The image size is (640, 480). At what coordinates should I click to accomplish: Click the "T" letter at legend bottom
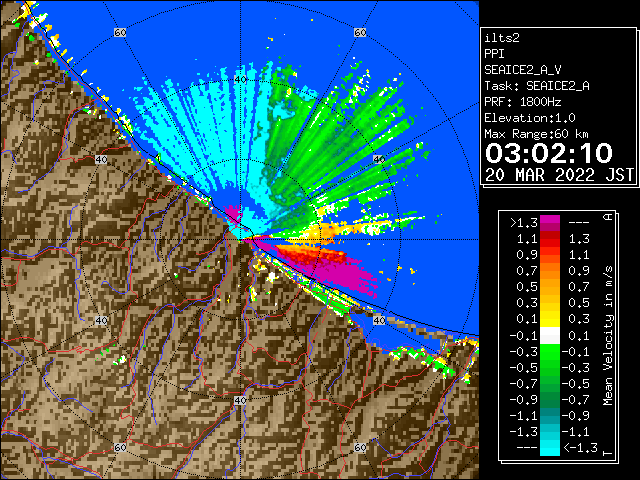point(608,453)
